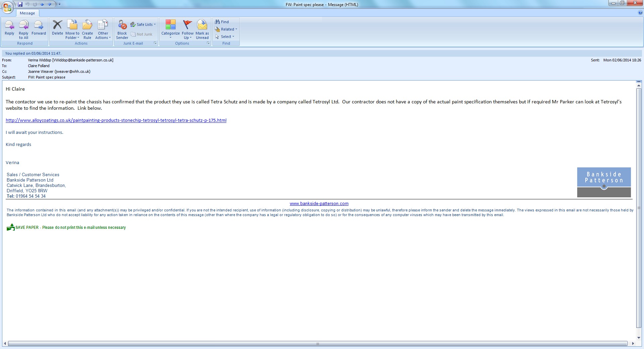The height and width of the screenshot is (349, 644).
Task: Open the Categorize color menu
Action: (x=170, y=30)
